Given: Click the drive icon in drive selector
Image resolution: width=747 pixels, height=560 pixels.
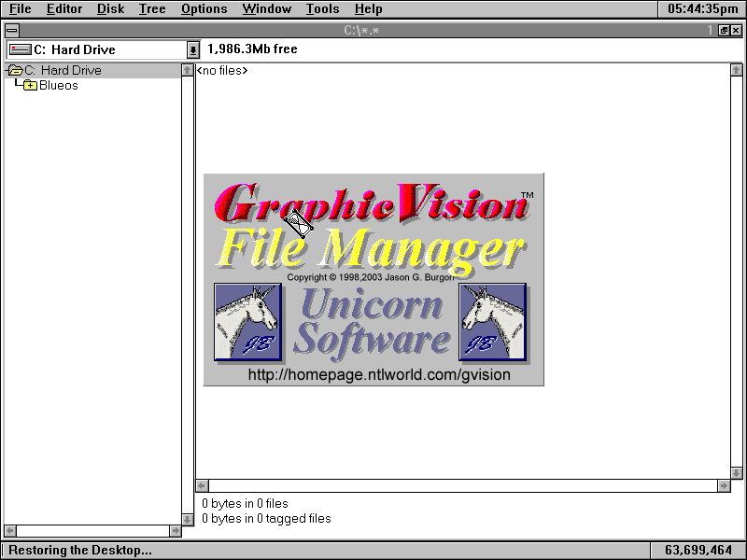Looking at the screenshot, I should (21, 49).
